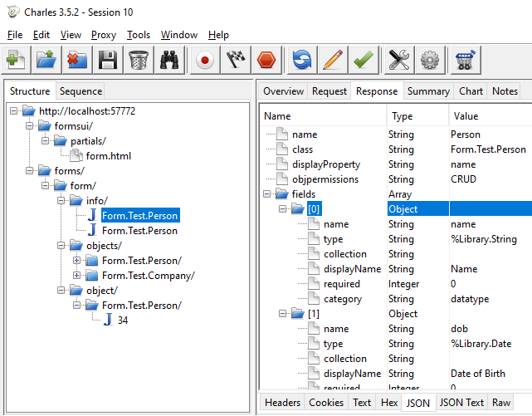Collapse the formsui/ tree node
The height and width of the screenshot is (416, 532).
tap(30, 126)
